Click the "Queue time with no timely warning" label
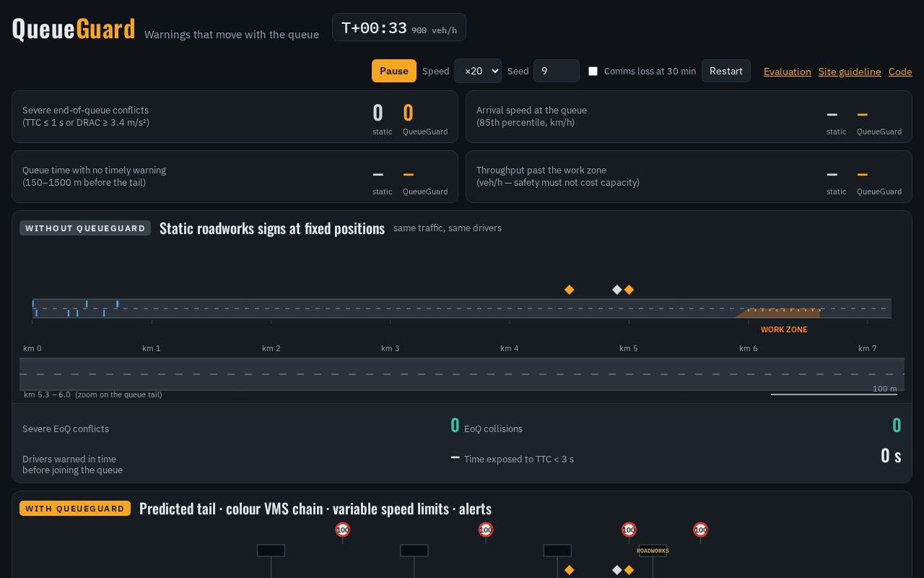The image size is (924, 578). coord(94,170)
